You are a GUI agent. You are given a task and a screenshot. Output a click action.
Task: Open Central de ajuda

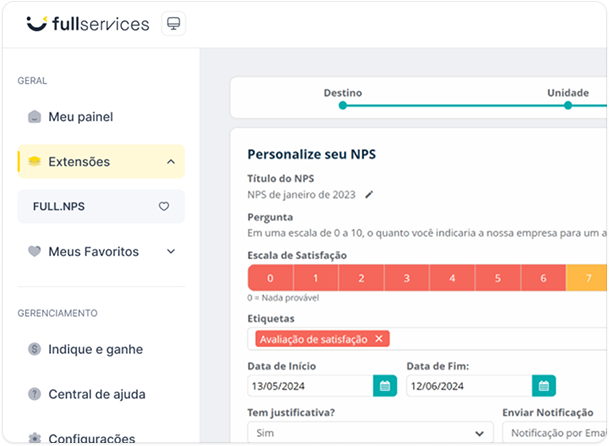(96, 394)
